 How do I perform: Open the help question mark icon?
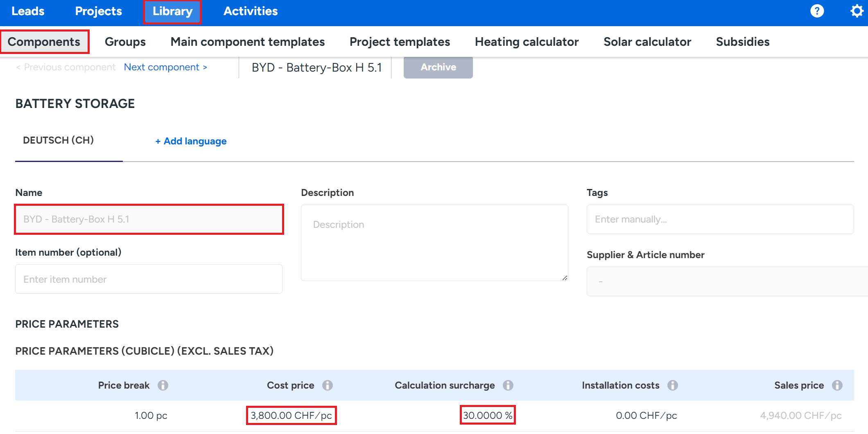point(817,11)
